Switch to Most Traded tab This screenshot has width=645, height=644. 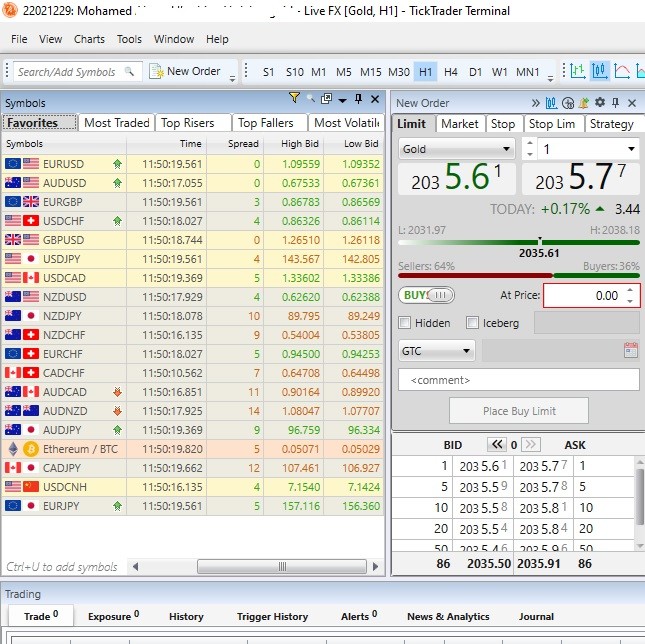pos(116,123)
